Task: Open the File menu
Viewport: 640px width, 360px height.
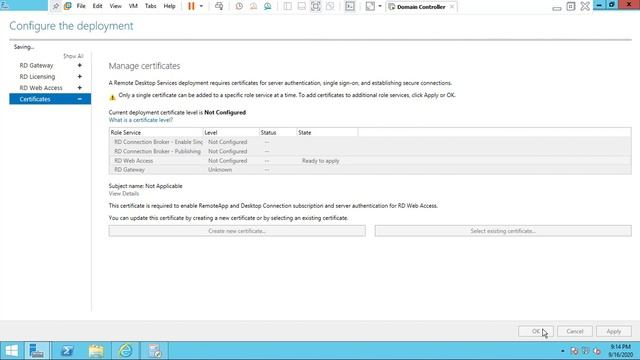Action: pos(81,6)
